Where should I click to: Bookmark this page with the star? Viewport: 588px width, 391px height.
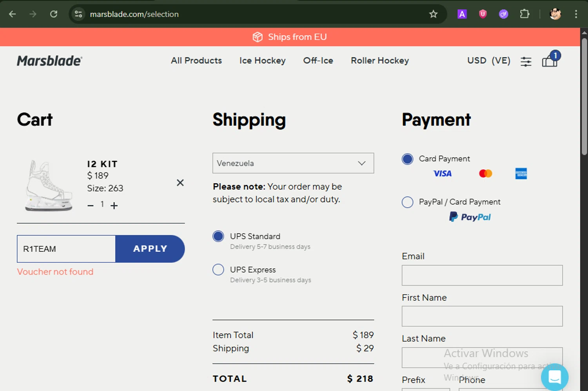433,14
